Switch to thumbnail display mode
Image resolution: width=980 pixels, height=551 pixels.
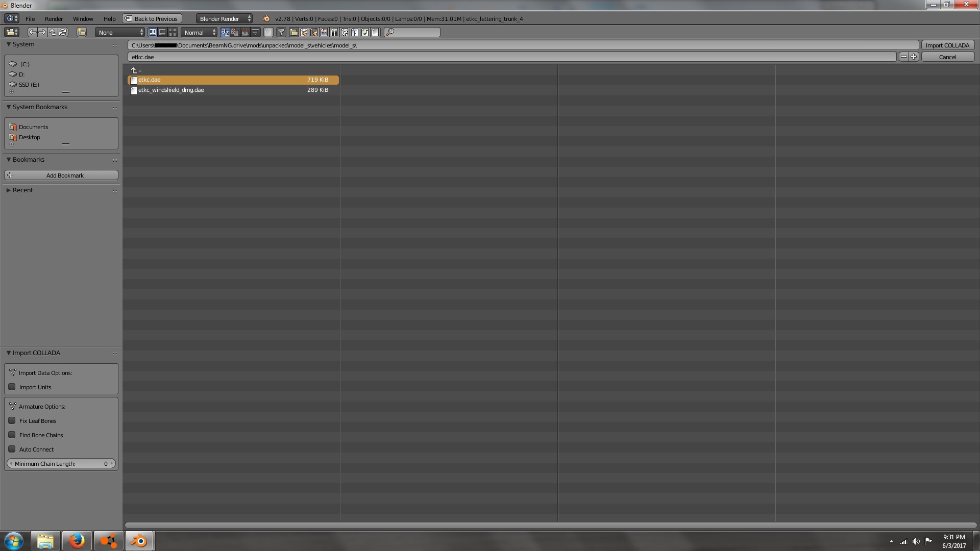[173, 32]
